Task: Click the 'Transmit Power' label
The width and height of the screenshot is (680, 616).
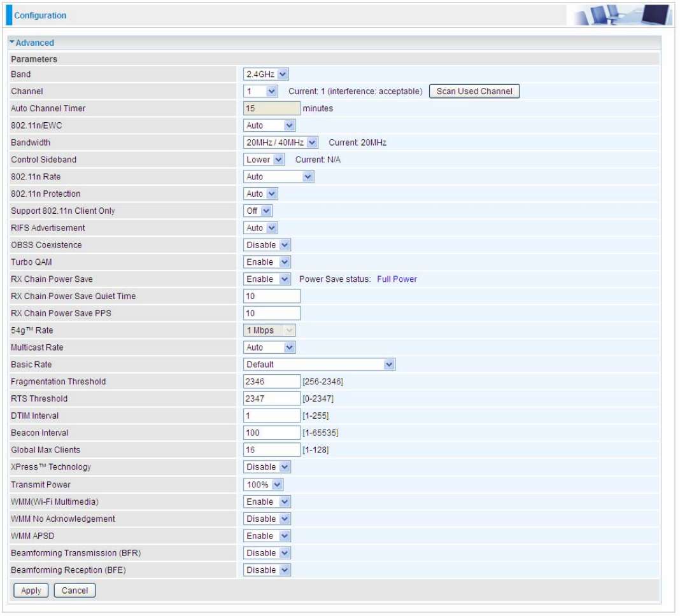Action: (x=41, y=485)
